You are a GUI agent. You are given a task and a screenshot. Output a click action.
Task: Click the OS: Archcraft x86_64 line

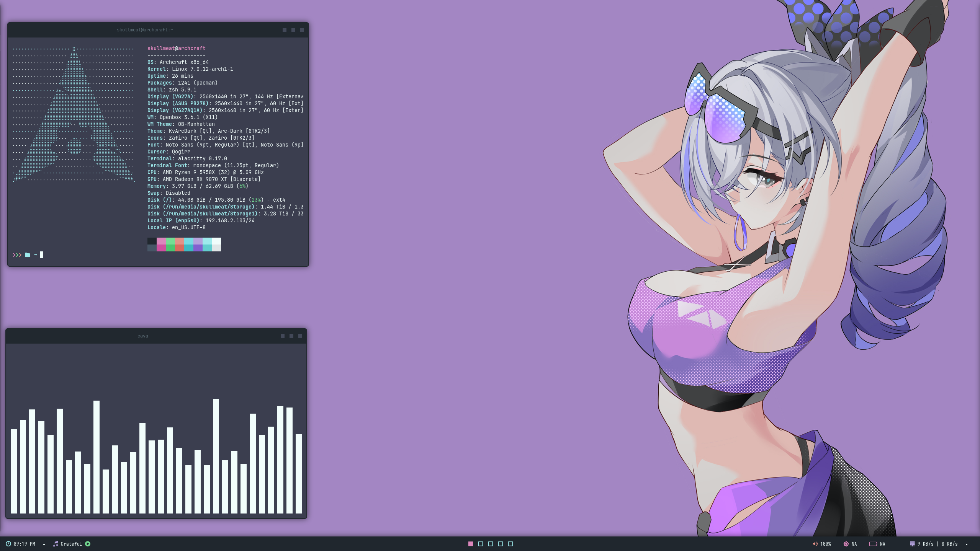[178, 62]
